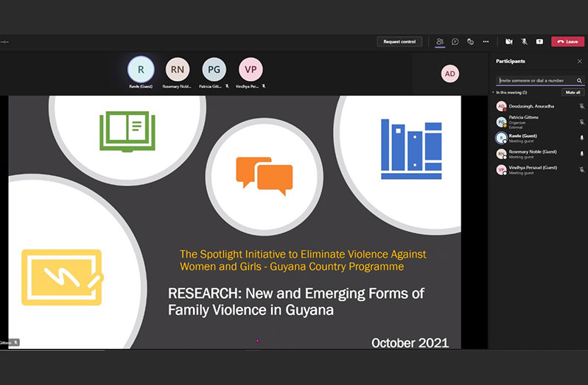The height and width of the screenshot is (385, 588).
Task: Click the muted mic next to Patricia Gittens
Action: pyautogui.click(x=581, y=122)
